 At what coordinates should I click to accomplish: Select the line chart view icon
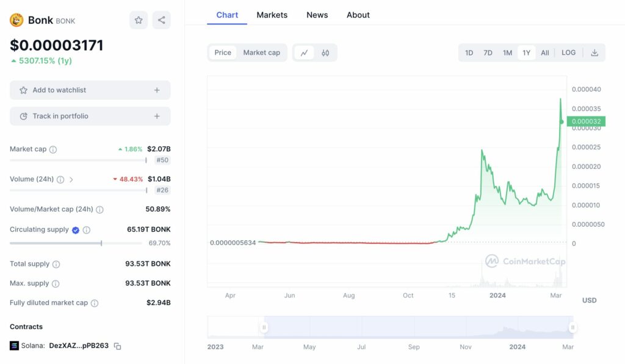point(304,52)
